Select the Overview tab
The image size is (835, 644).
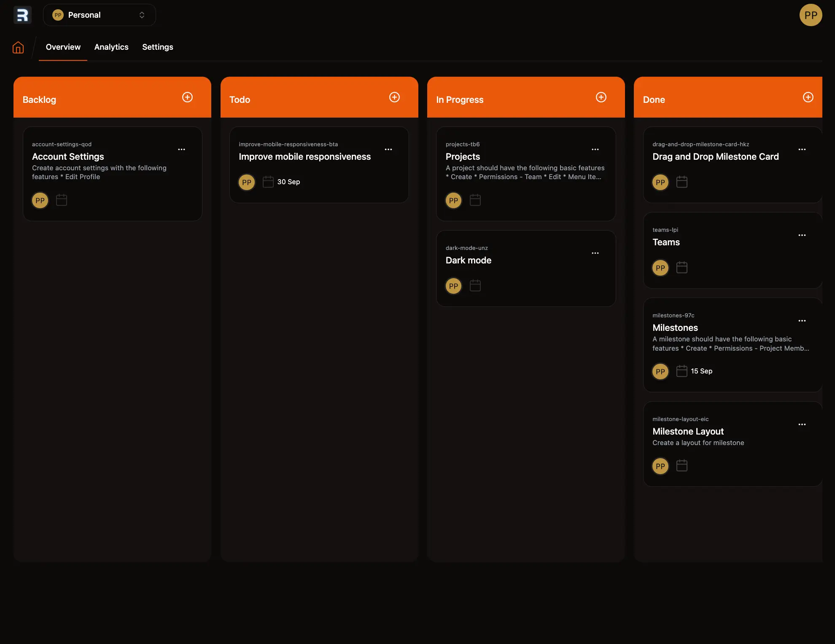(x=63, y=47)
